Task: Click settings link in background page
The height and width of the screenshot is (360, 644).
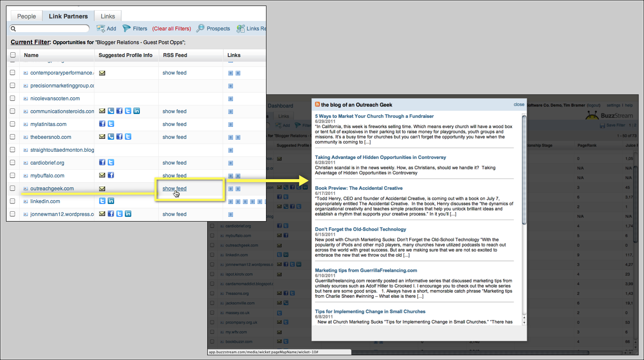Action: [x=613, y=105]
